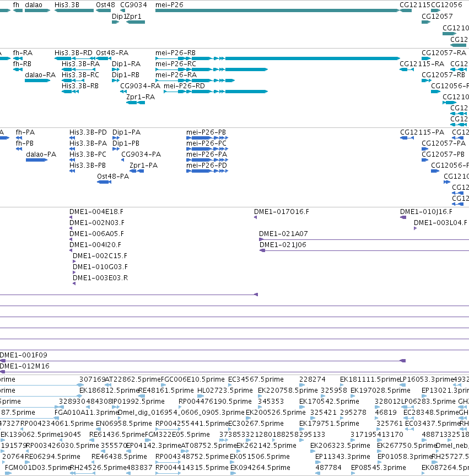Click the dalao-RA transcript bar
Viewport: 469px width, 476px height.
(x=37, y=81)
